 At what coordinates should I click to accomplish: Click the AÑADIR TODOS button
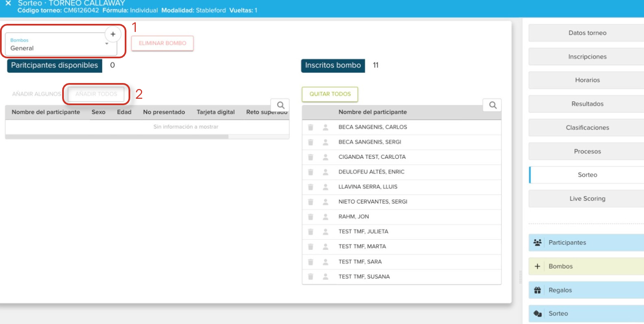(x=96, y=94)
